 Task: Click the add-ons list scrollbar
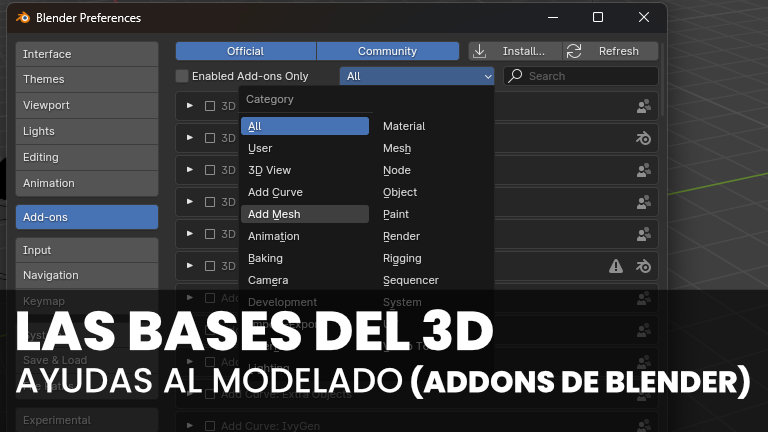click(662, 81)
